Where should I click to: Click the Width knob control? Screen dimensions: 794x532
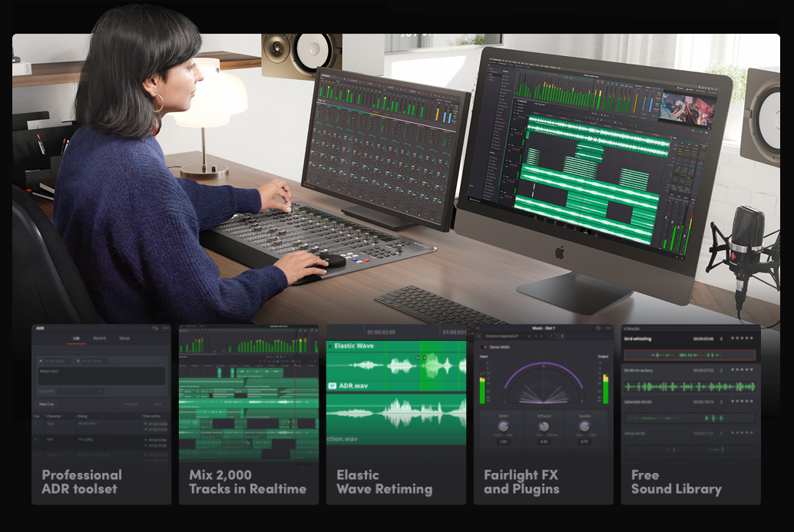tap(503, 425)
